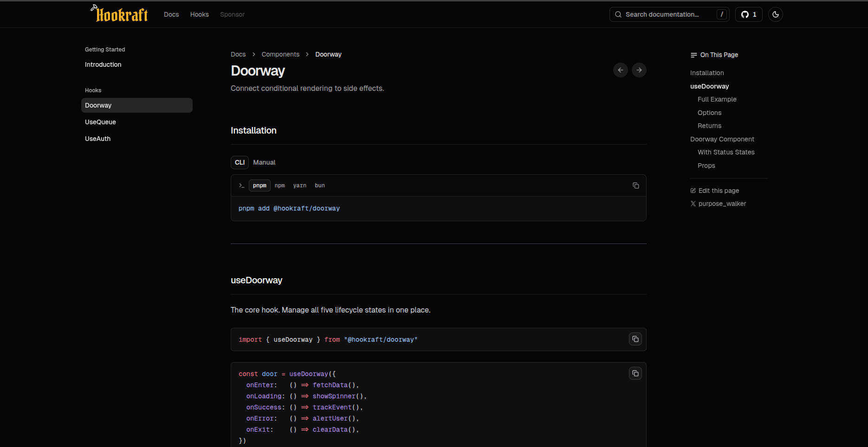Jump to Options section
This screenshot has width=868, height=447.
[x=709, y=113]
